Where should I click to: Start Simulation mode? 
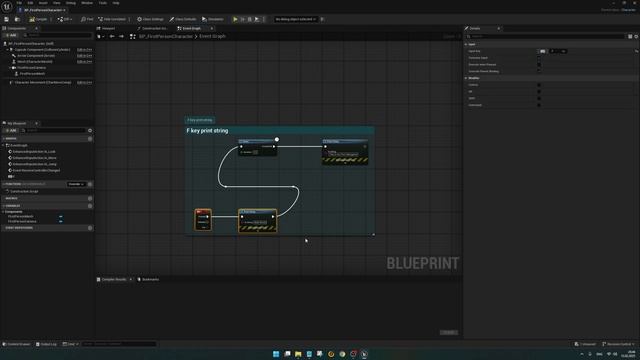tap(213, 19)
